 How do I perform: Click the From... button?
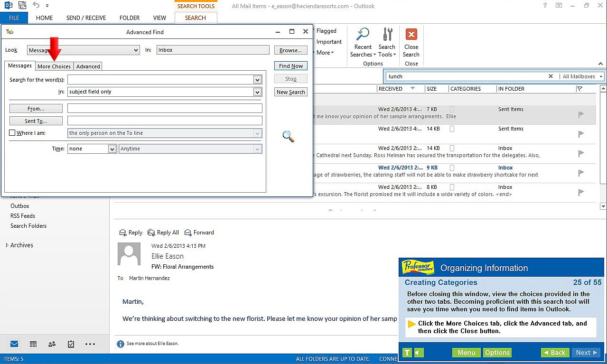tap(36, 109)
